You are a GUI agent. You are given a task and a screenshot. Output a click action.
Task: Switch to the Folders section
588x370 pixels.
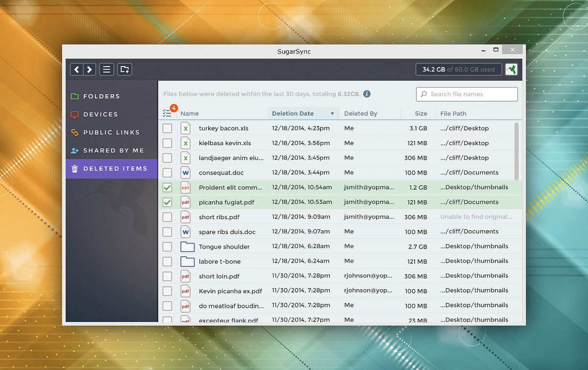click(x=74, y=96)
